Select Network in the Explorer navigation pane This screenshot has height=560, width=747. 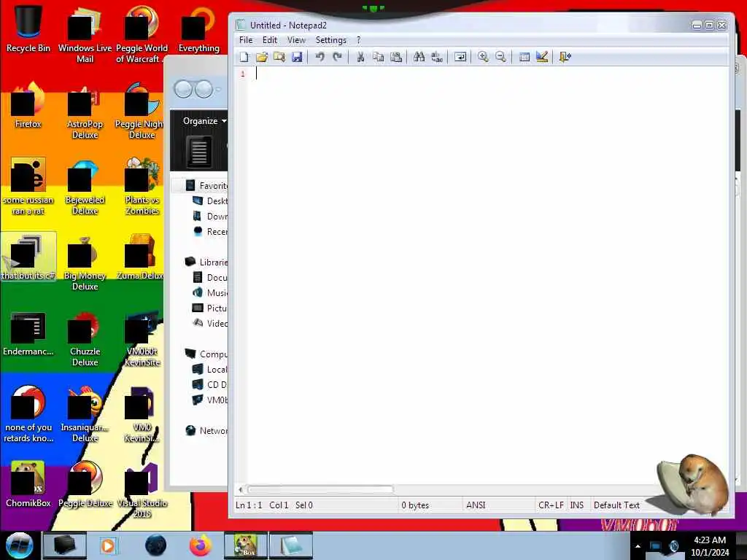(206, 430)
